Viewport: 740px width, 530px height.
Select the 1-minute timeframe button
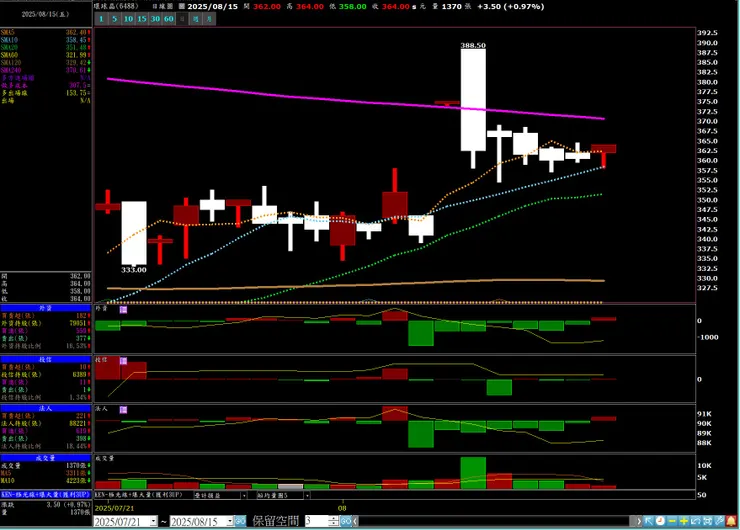coord(101,19)
